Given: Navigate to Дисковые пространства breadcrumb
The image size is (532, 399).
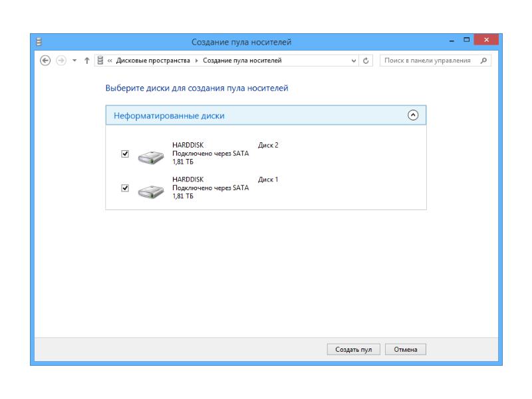Looking at the screenshot, I should (152, 61).
